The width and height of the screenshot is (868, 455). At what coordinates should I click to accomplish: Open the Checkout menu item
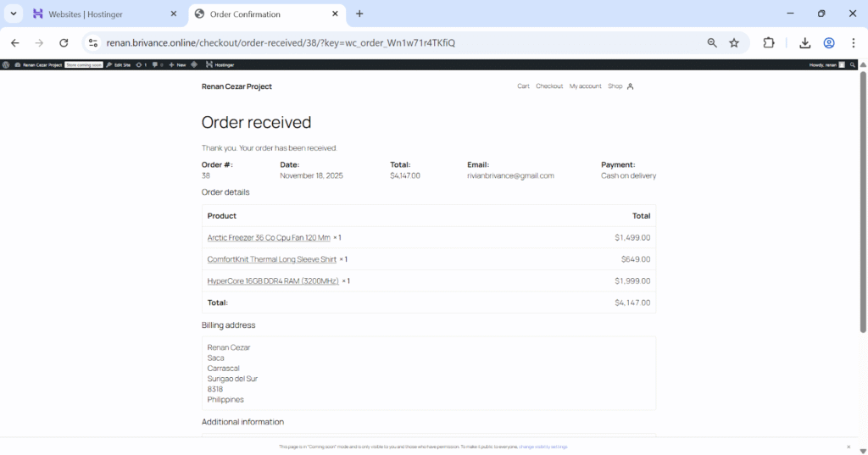pos(549,86)
